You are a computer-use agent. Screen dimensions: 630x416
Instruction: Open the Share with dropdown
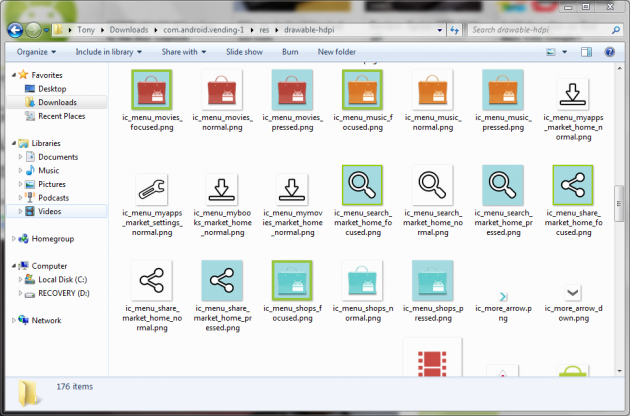click(x=182, y=51)
